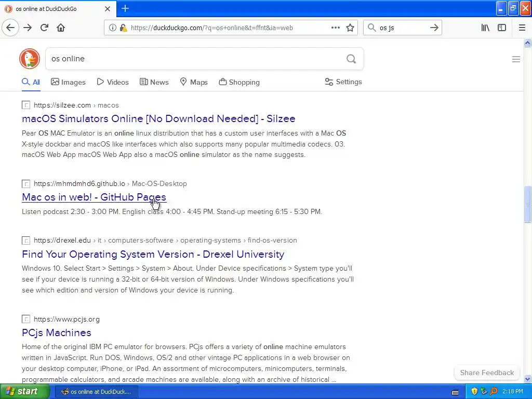Click the scrollbar up arrow
This screenshot has height=399, width=532.
pos(527,43)
